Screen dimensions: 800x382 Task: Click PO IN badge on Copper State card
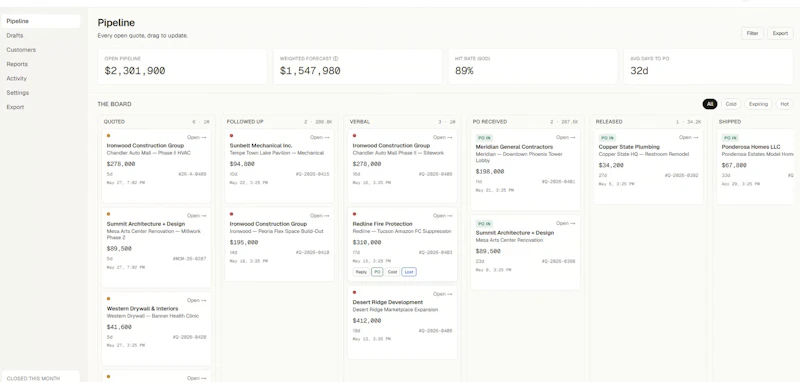coord(607,138)
